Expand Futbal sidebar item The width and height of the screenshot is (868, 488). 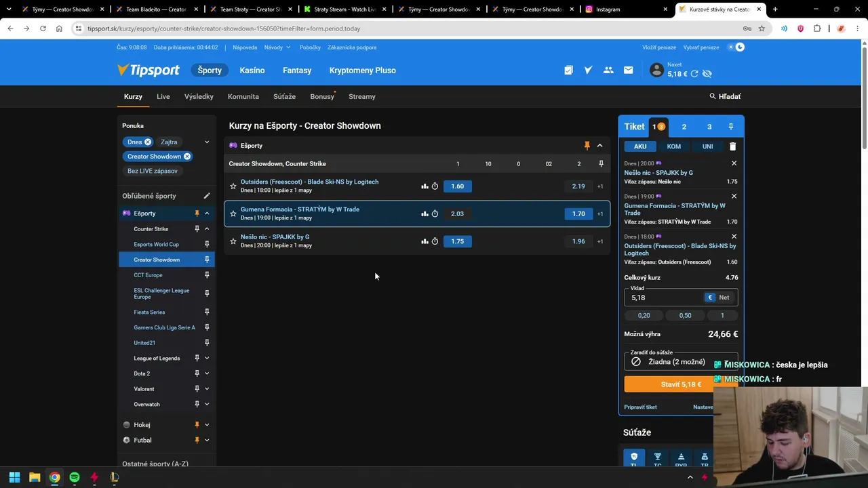(207, 441)
